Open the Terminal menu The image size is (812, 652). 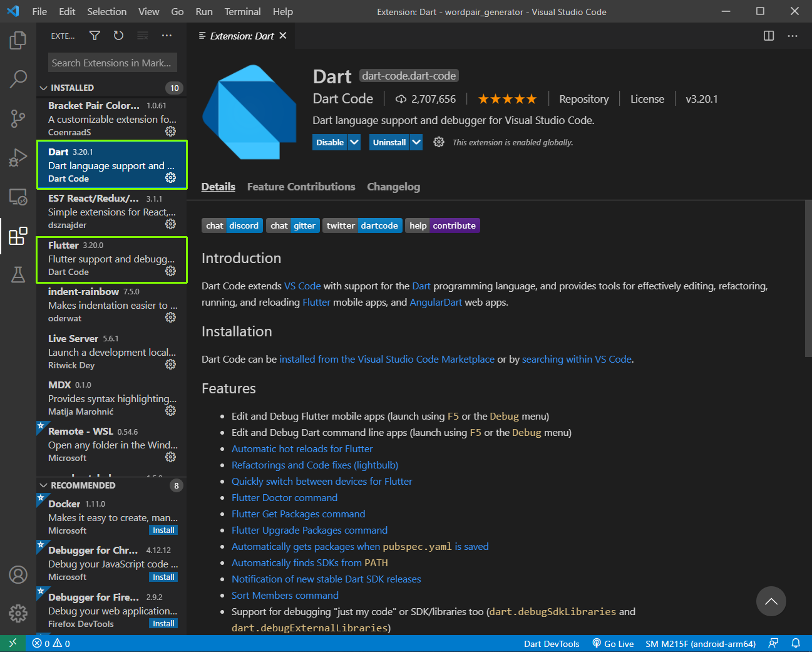pyautogui.click(x=242, y=11)
